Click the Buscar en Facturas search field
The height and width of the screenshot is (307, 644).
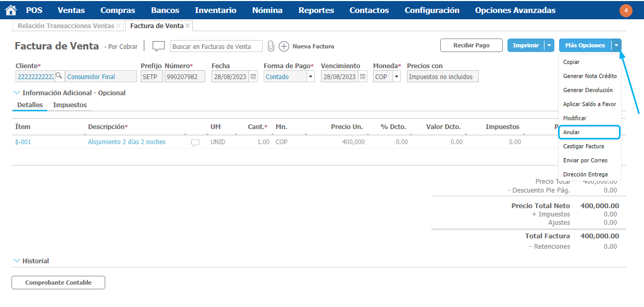[217, 46]
